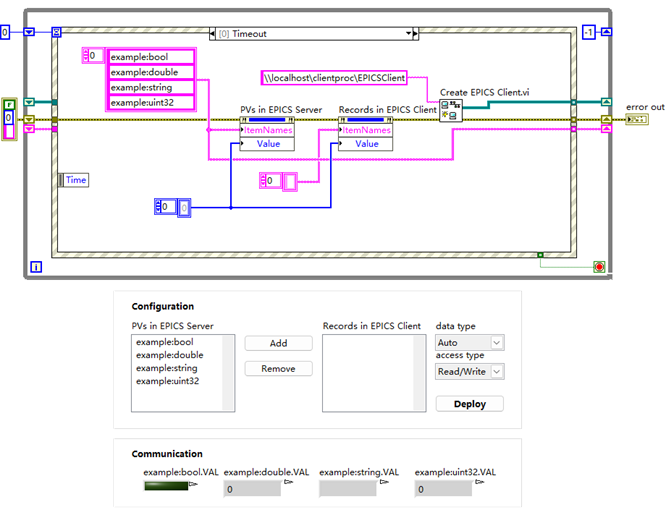
Task: Click the example:uint32.VAL shared variable binding marker
Action: [x=480, y=482]
